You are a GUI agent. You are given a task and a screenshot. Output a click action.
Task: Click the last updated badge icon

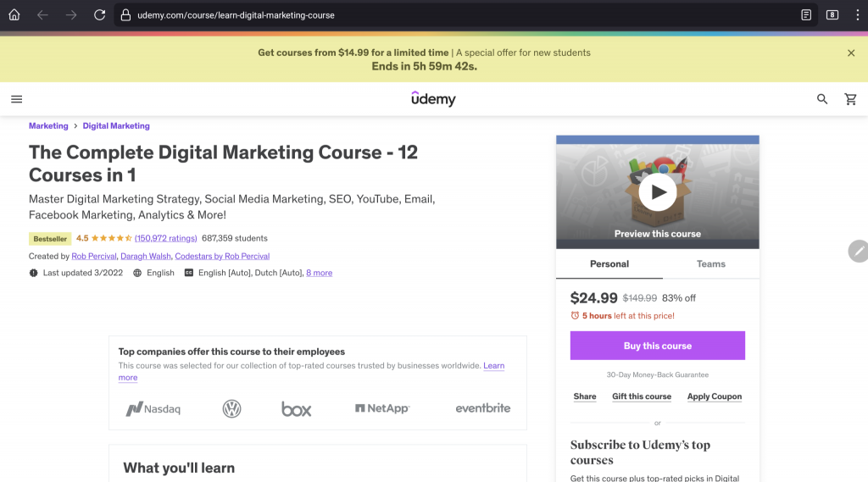click(x=33, y=273)
